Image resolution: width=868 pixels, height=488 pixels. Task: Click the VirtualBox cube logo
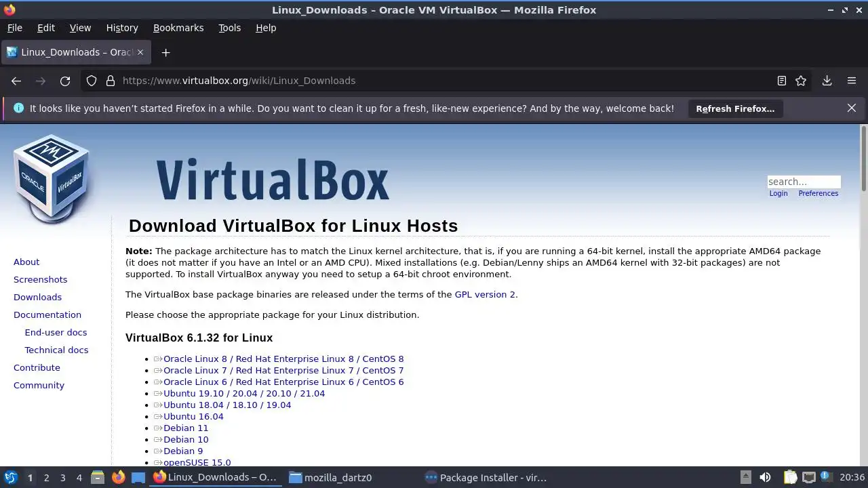coord(52,178)
